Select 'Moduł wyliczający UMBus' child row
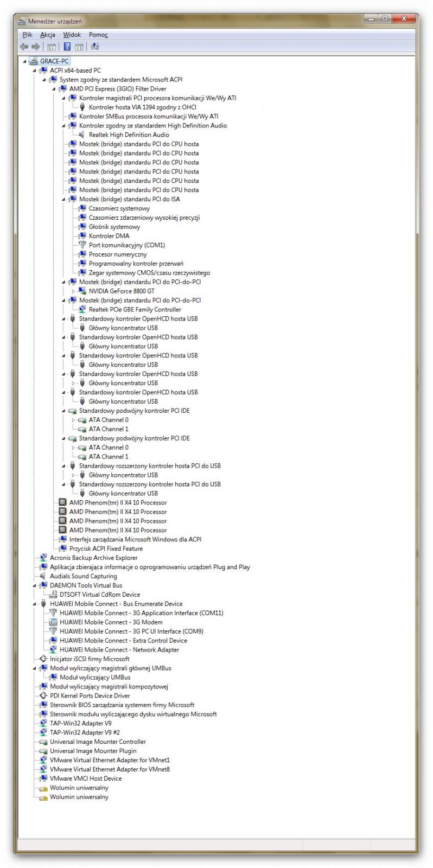Image resolution: width=433 pixels, height=868 pixels. point(95,678)
